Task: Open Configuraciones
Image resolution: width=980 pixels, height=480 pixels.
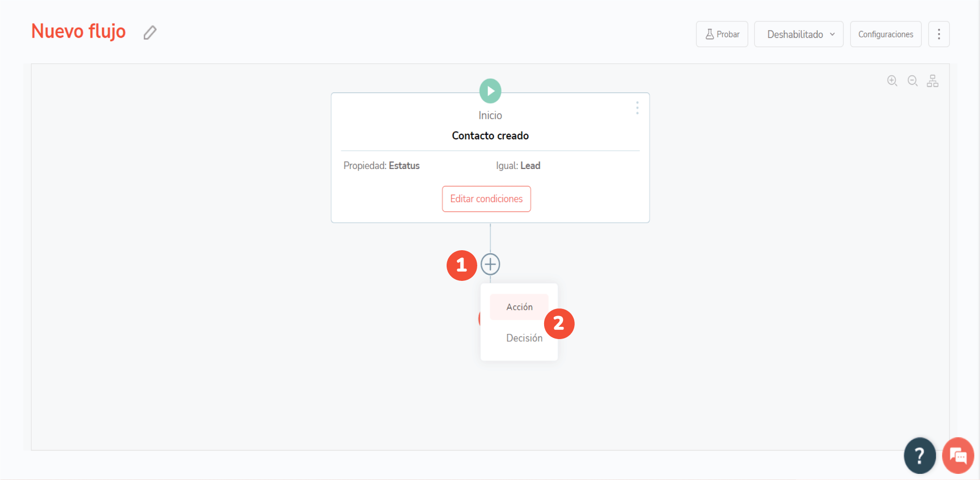Action: coord(886,34)
